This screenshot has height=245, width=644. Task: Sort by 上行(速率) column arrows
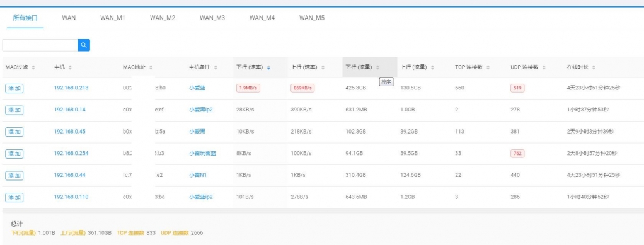(323, 67)
